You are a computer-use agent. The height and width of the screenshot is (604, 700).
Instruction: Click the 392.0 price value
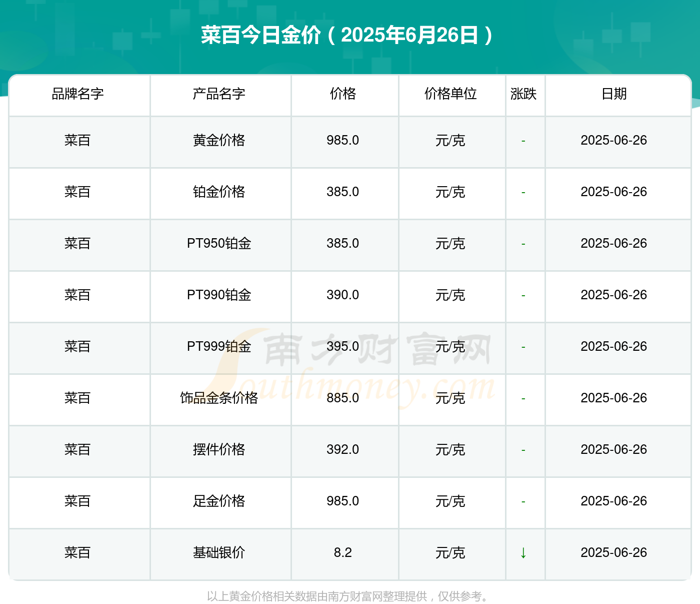[343, 449]
